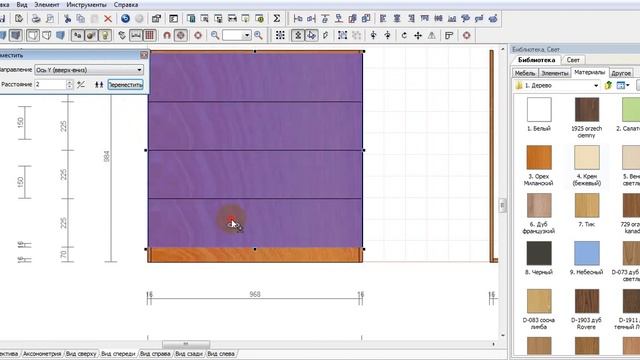Select the 'Материалы' library tab
The image size is (640, 360).
coord(589,72)
